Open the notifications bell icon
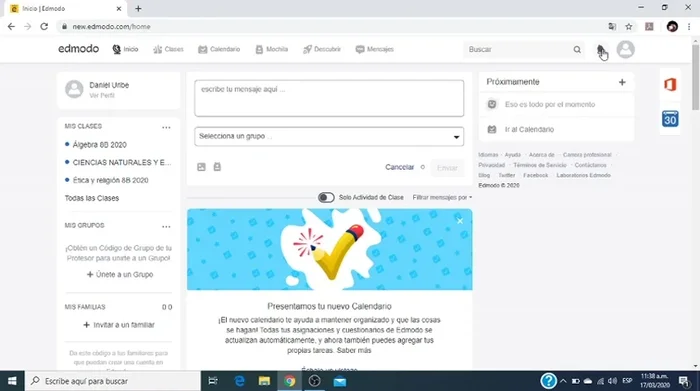Screen dimensions: 700x391 tap(600, 50)
